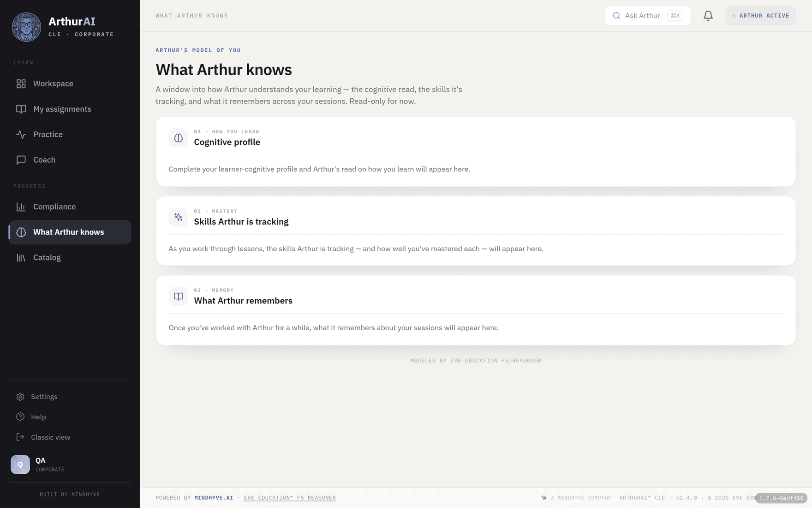The width and height of the screenshot is (812, 508).
Task: Navigate to Coach
Action: [70, 160]
